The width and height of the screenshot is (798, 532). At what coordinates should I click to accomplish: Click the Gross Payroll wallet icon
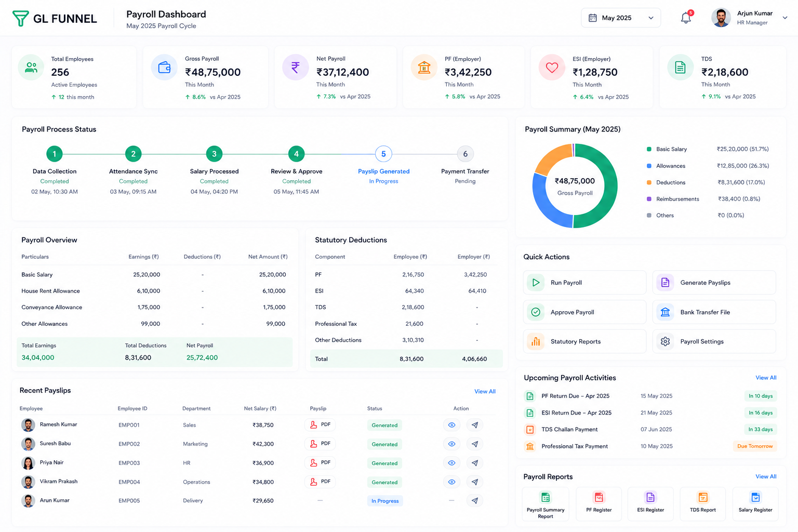pyautogui.click(x=164, y=68)
